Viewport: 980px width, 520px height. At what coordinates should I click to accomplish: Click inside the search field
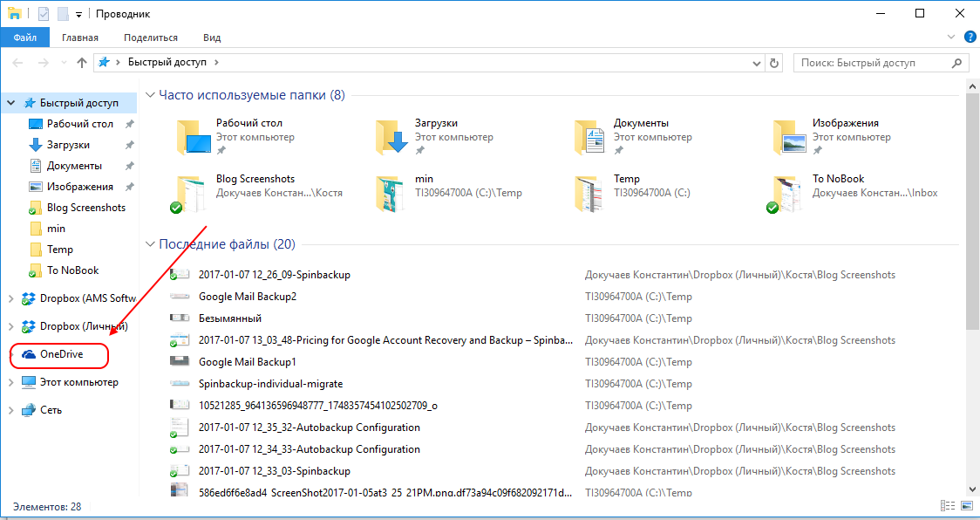click(x=872, y=62)
